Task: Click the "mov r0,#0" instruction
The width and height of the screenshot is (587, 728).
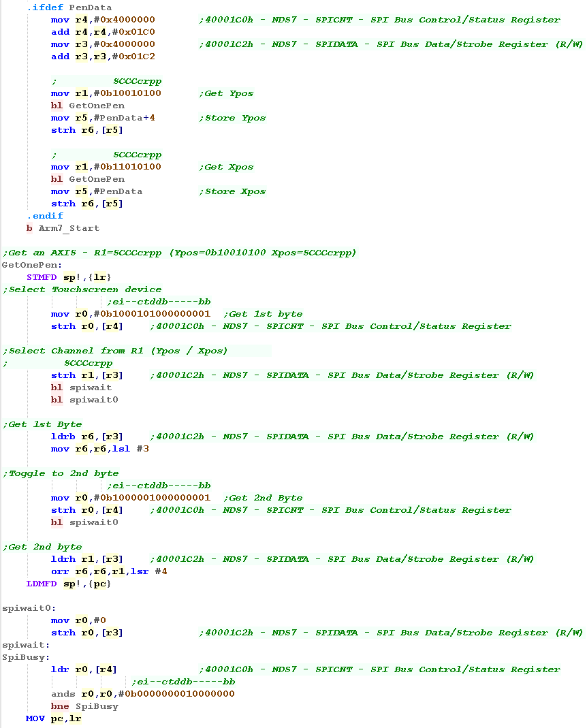Action: coord(78,620)
